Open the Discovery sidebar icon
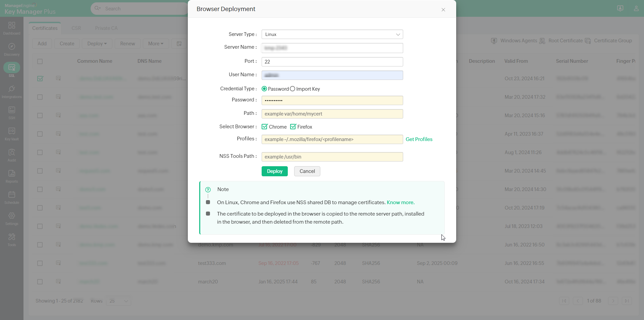The image size is (644, 320). (x=12, y=46)
